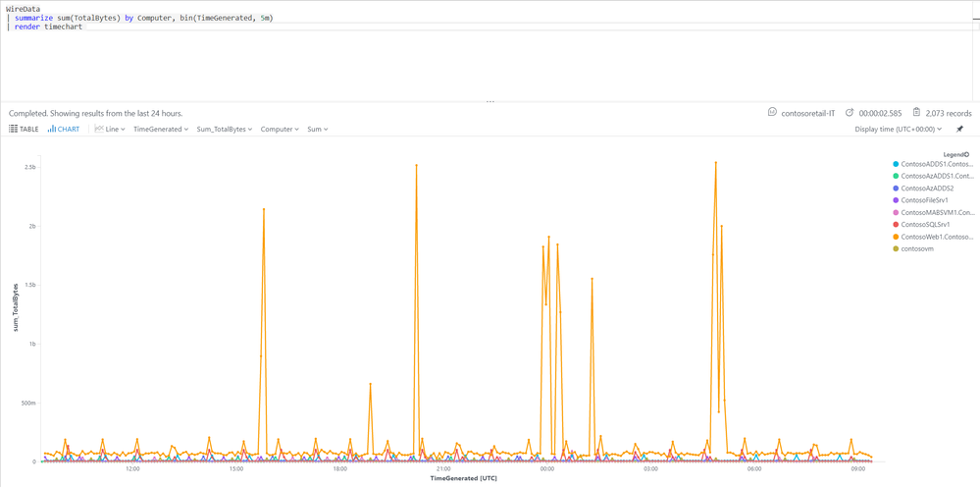Open the Computer split-by dropdown

click(x=280, y=129)
